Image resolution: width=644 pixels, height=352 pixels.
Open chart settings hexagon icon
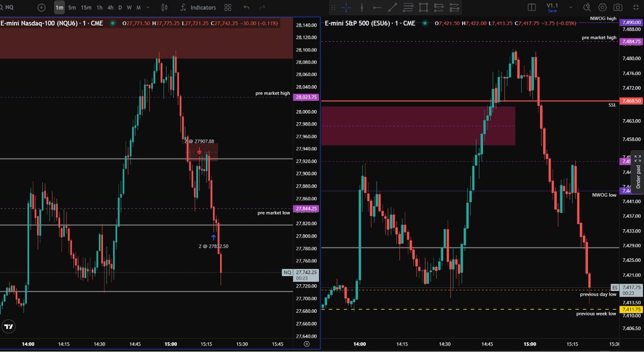tap(603, 8)
